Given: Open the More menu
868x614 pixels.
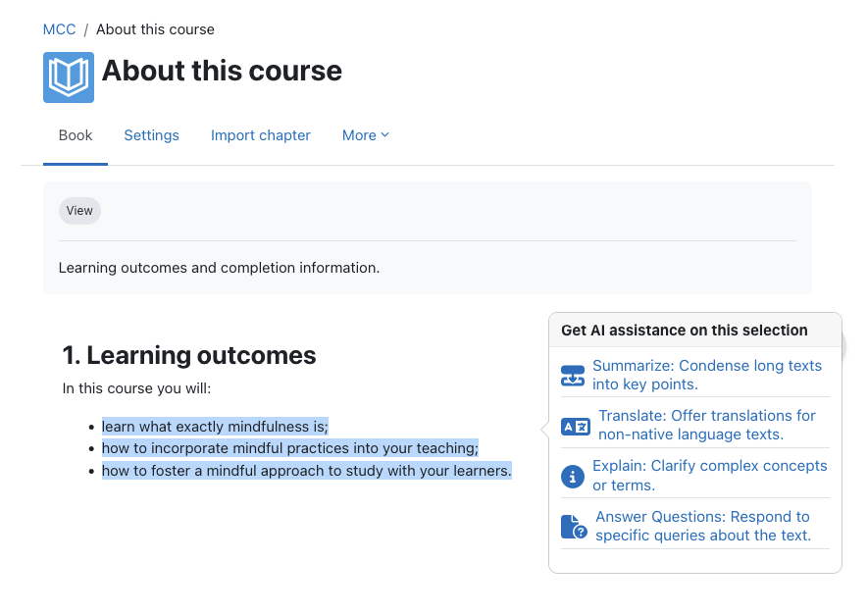Looking at the screenshot, I should point(366,135).
